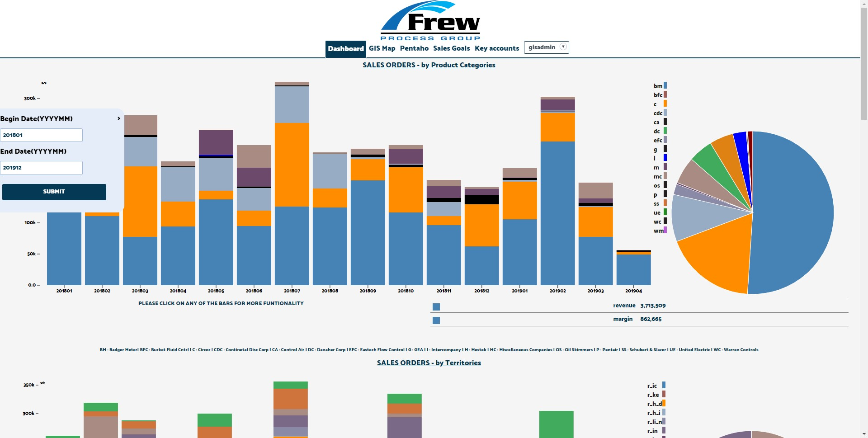868x438 pixels.
Task: Open the Pentaho tab
Action: coord(414,48)
